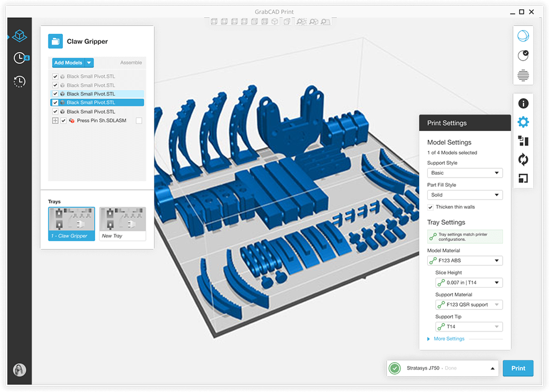Click the Print Settings panel header
549x392 pixels.
465,123
